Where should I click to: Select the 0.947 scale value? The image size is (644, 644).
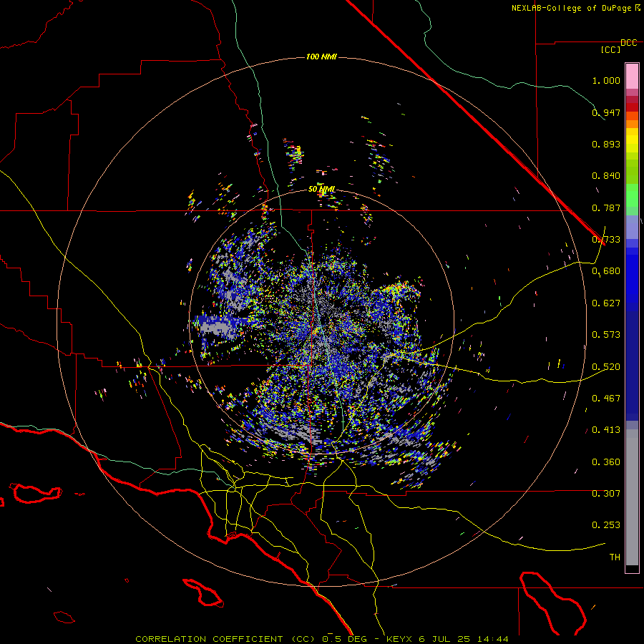pyautogui.click(x=606, y=112)
